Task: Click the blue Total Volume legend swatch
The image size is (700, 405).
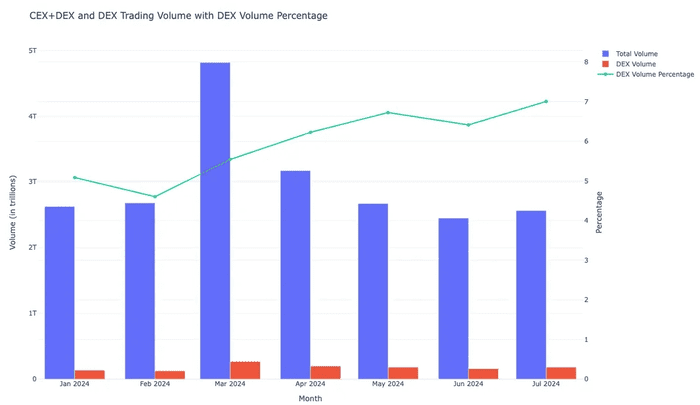Action: (605, 54)
